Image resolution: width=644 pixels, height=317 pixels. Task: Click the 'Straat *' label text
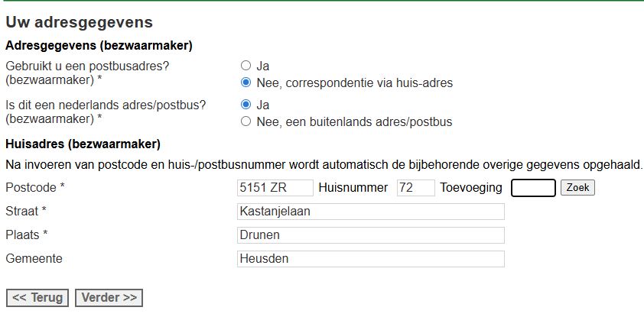26,212
